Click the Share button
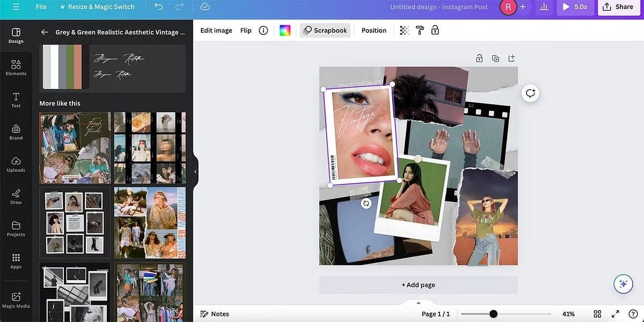Viewport: 644px width, 322px height. click(x=619, y=7)
